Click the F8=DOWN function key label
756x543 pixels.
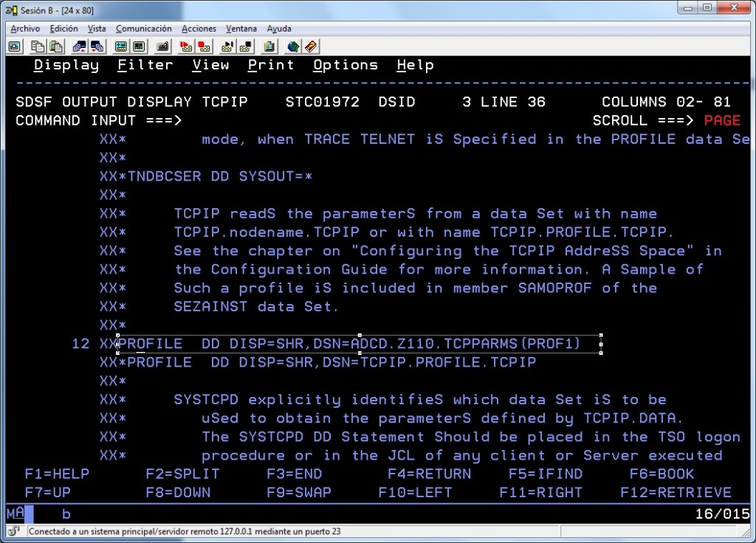tap(178, 492)
